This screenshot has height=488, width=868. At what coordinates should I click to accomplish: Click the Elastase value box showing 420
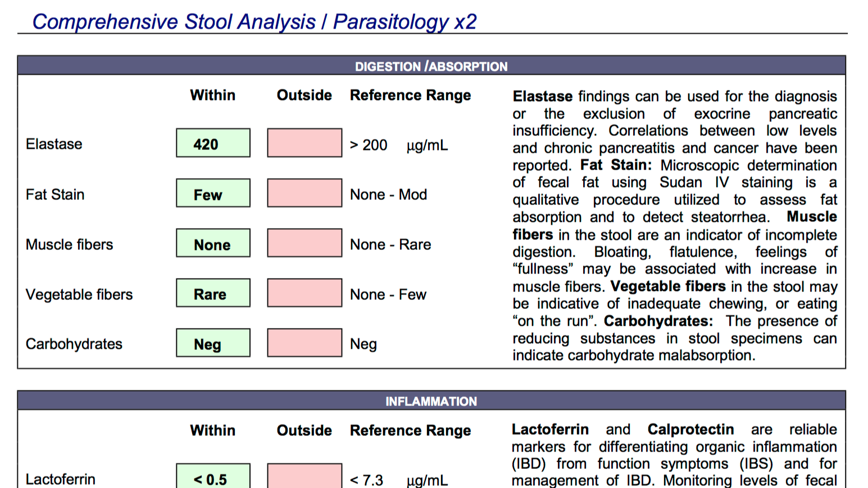[213, 143]
